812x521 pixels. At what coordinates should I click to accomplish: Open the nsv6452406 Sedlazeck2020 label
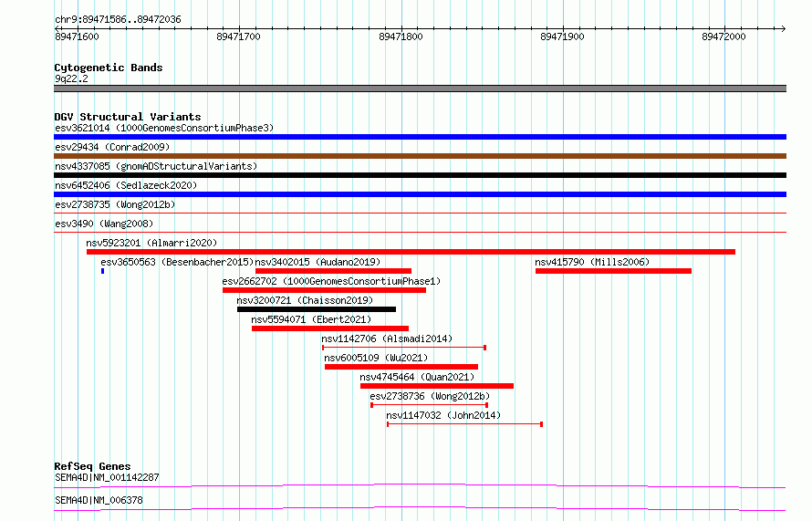point(126,185)
